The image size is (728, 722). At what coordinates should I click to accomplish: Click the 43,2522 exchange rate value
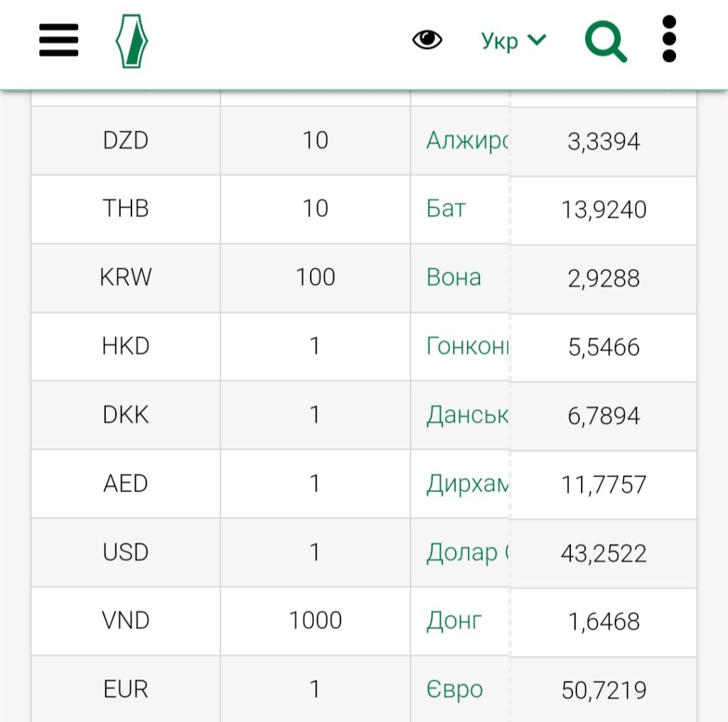(x=604, y=553)
